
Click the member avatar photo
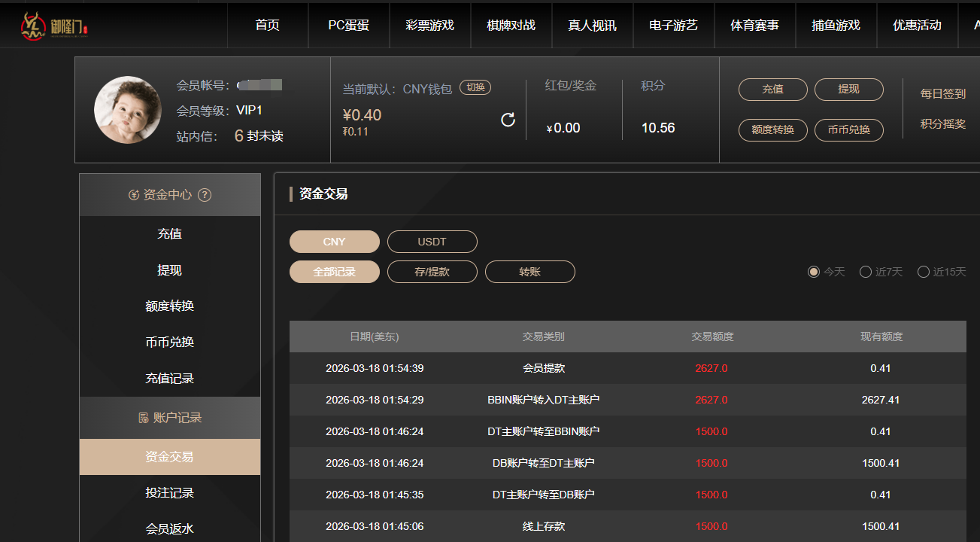click(x=126, y=110)
